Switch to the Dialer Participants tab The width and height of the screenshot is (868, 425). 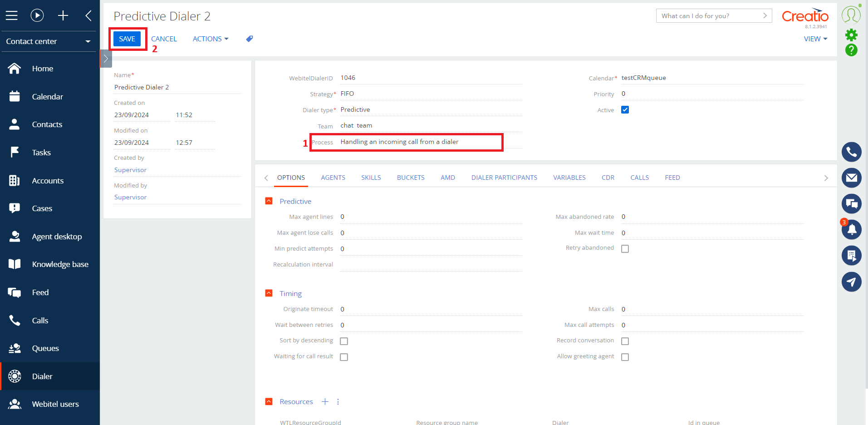(x=504, y=178)
